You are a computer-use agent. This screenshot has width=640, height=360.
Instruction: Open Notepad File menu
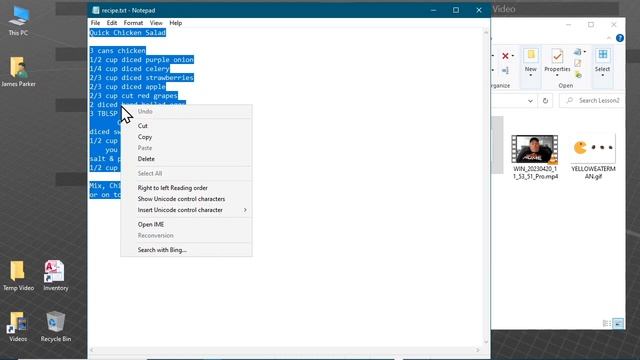pyautogui.click(x=95, y=23)
